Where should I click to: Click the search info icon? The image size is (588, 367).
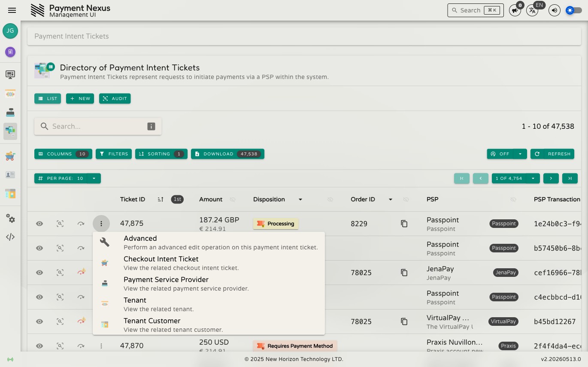(x=151, y=126)
